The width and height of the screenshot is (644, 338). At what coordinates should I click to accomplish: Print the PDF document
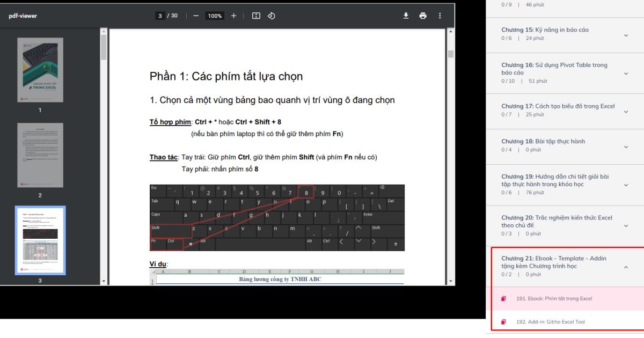point(422,16)
